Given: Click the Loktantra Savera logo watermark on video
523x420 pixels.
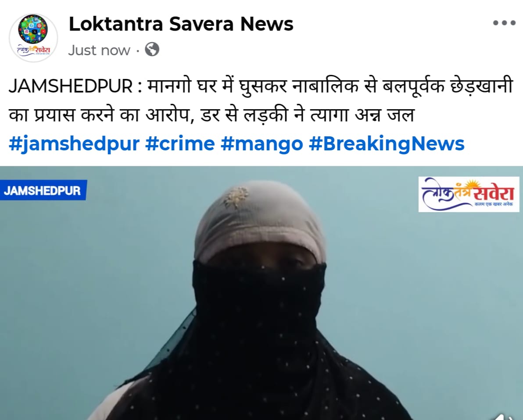Looking at the screenshot, I should [x=469, y=194].
